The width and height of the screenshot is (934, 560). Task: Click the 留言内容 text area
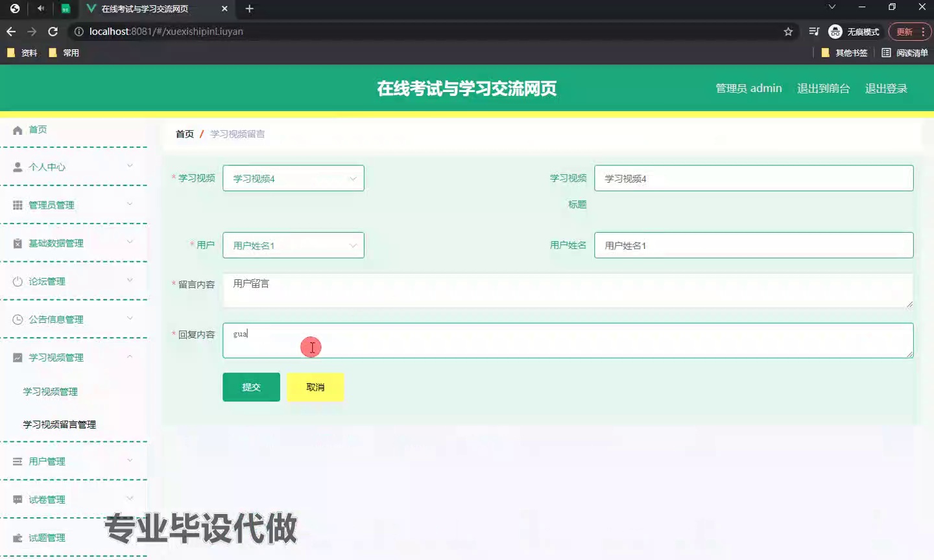[x=568, y=290]
